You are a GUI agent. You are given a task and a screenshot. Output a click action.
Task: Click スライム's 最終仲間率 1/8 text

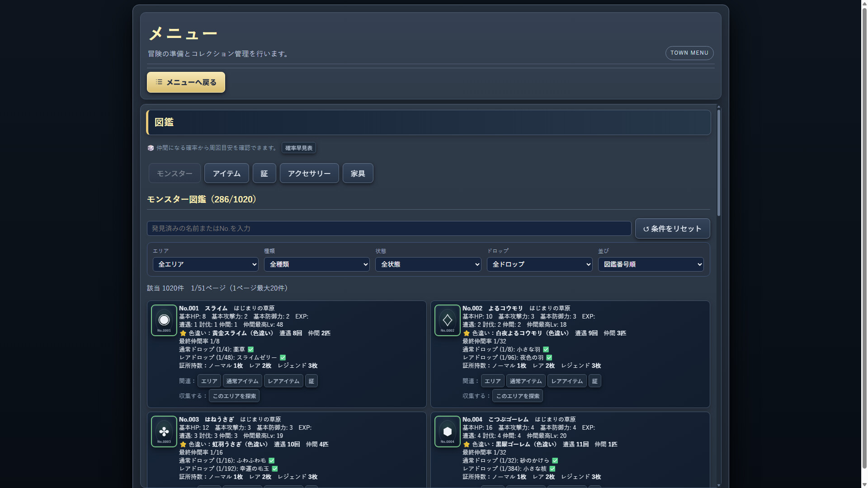[x=199, y=341]
